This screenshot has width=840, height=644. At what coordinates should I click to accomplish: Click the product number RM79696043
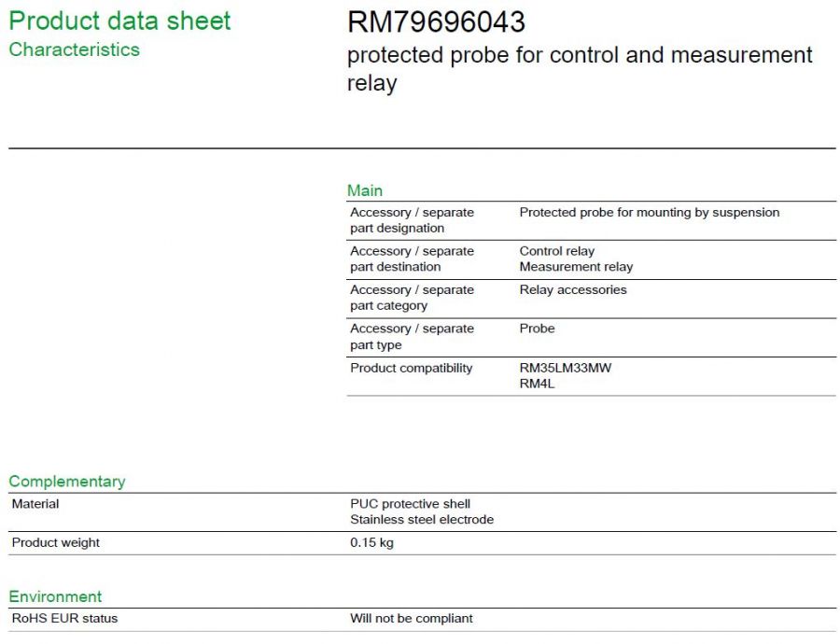[x=436, y=22]
